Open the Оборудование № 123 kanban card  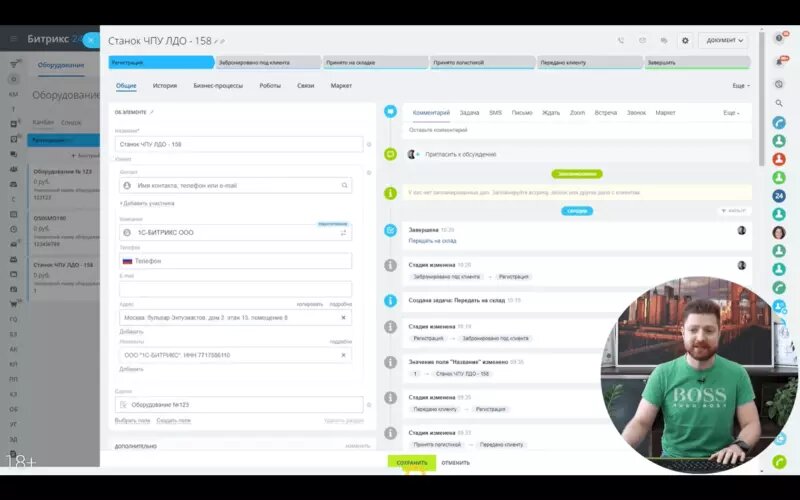65,186
